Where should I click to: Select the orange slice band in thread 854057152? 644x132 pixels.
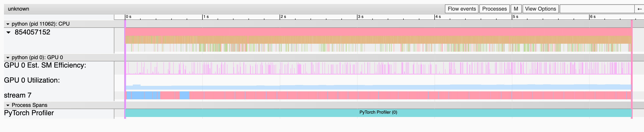point(378,40)
